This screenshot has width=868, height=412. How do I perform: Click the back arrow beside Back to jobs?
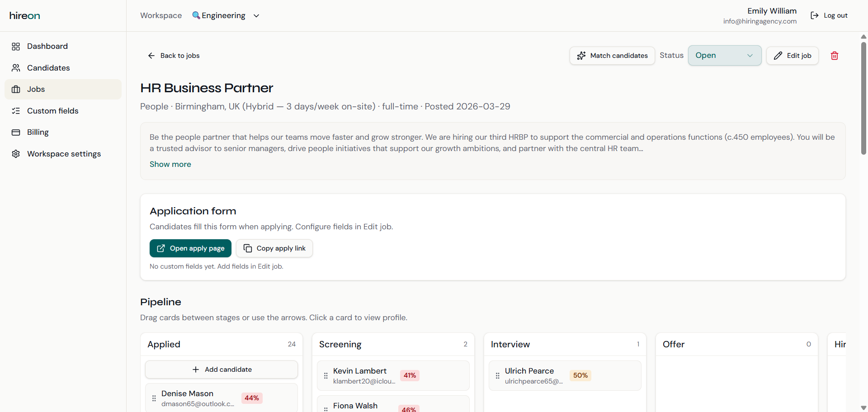[x=151, y=55]
